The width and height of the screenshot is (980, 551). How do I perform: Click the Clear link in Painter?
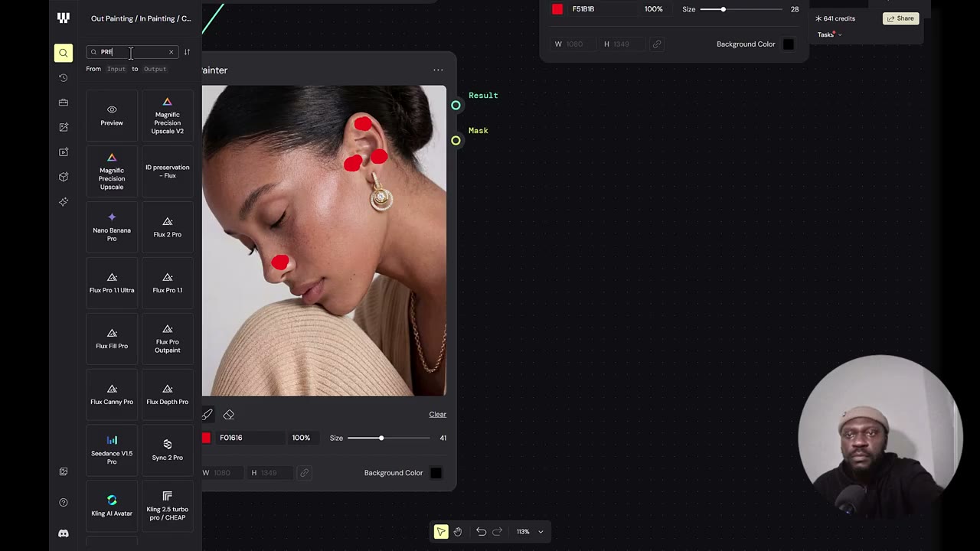click(x=437, y=415)
